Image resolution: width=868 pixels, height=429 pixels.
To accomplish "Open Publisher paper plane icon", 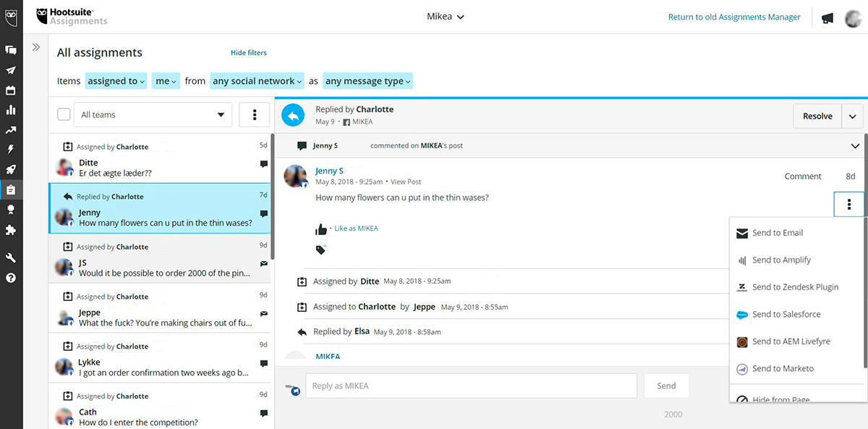I will point(11,70).
